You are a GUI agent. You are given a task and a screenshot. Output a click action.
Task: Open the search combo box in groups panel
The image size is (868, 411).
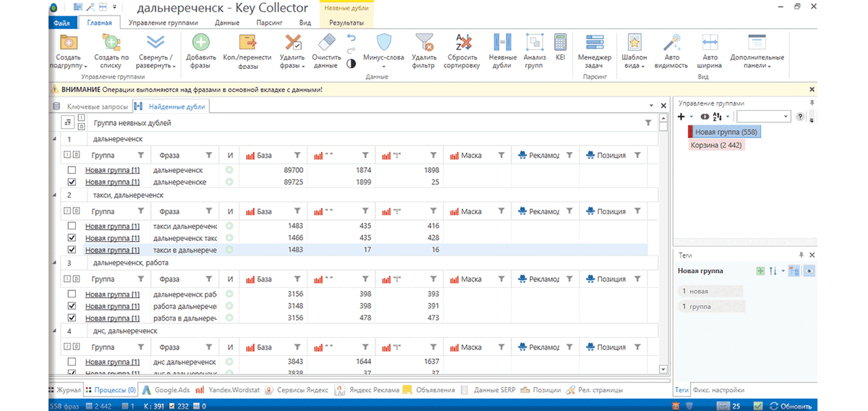tap(763, 116)
